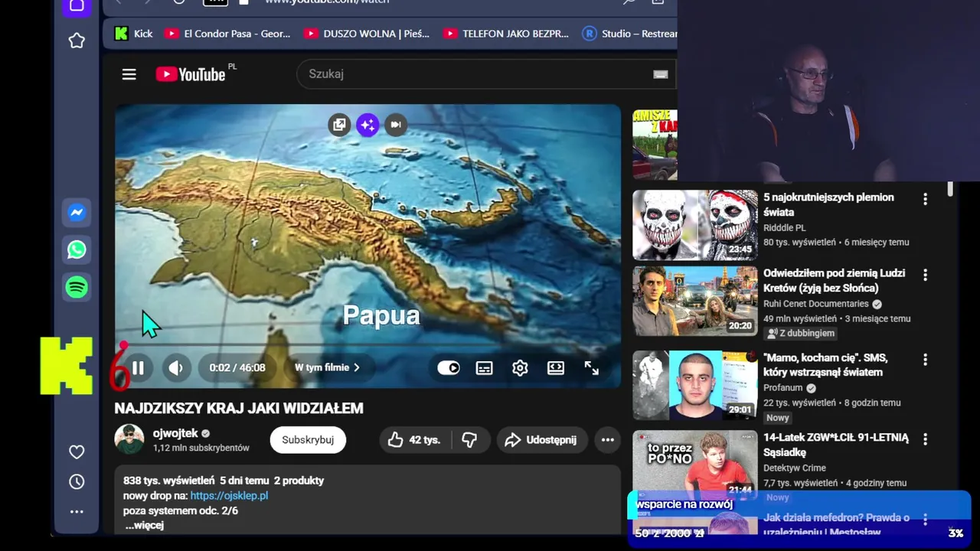Open the sidebar heart icon

(x=77, y=452)
